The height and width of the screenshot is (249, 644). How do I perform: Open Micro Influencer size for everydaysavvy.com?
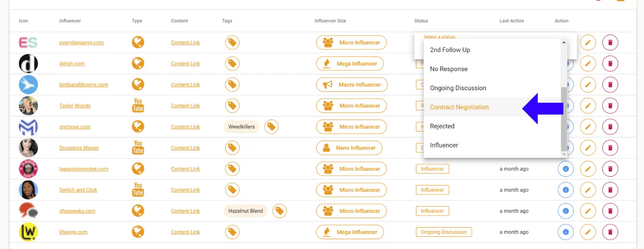[351, 43]
